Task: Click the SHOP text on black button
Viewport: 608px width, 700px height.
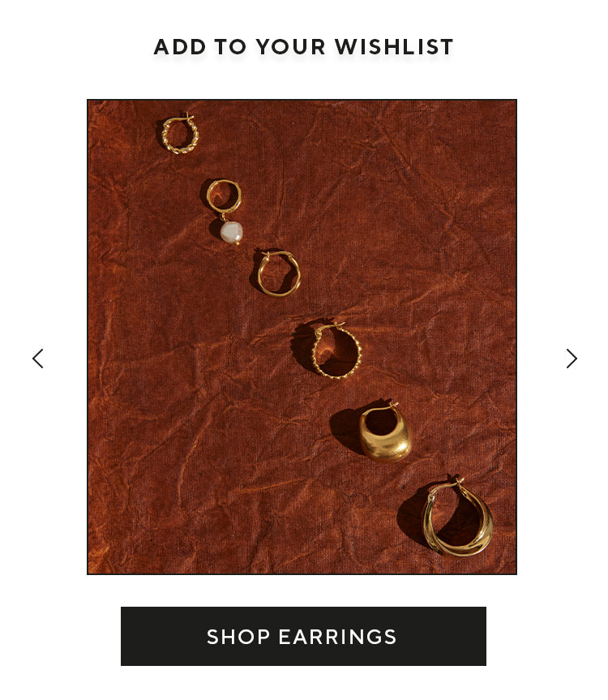Action: [238, 637]
